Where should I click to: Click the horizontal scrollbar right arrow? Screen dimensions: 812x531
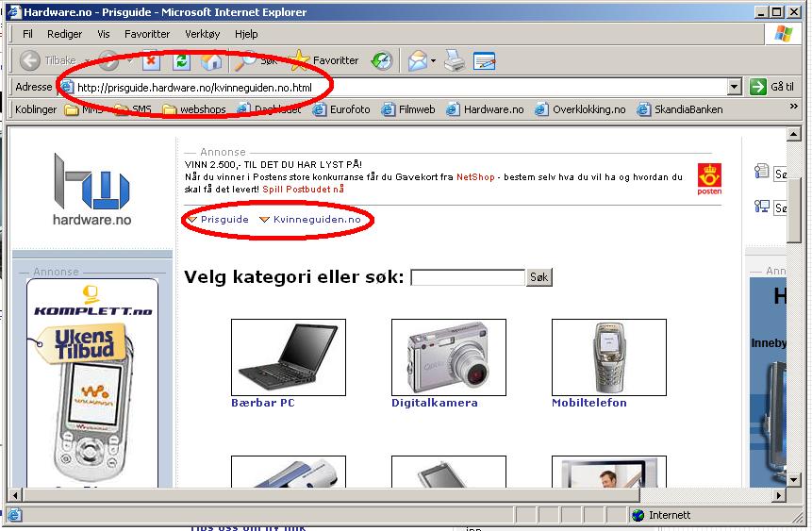pos(779,495)
